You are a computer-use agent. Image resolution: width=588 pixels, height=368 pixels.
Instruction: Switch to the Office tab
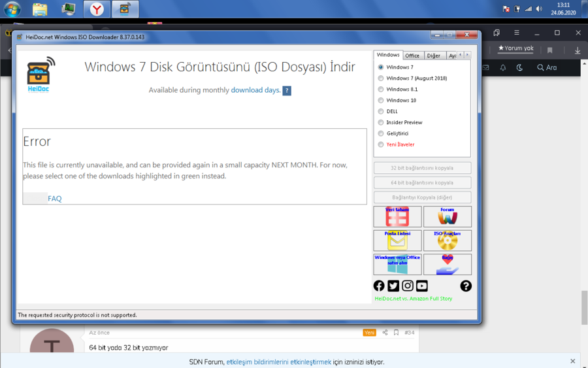point(412,56)
